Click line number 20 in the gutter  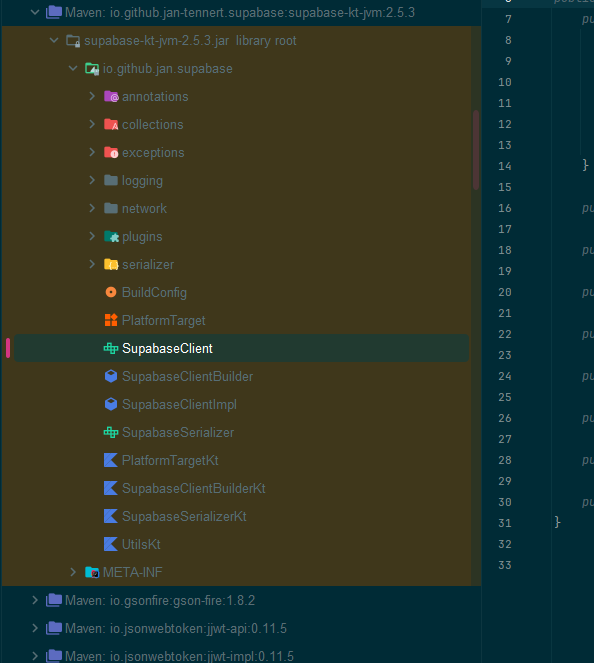505,292
